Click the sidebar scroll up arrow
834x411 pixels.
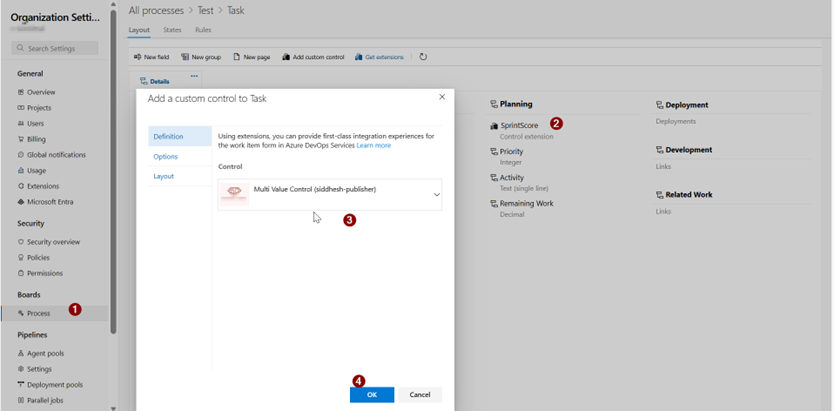pyautogui.click(x=113, y=3)
